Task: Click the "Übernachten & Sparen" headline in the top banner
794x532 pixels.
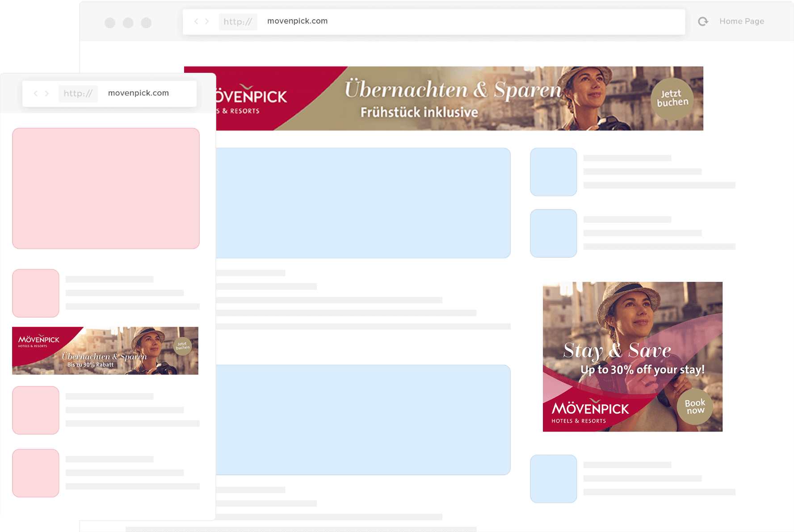Action: [x=453, y=90]
